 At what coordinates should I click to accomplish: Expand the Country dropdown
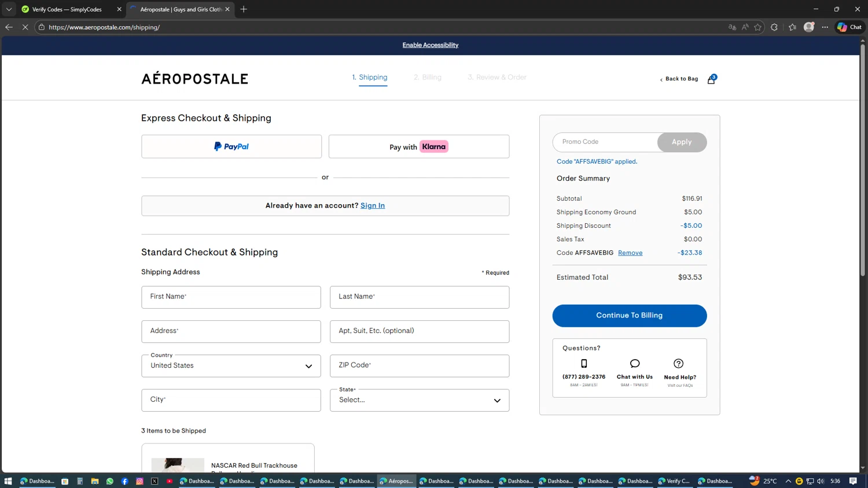pos(231,366)
